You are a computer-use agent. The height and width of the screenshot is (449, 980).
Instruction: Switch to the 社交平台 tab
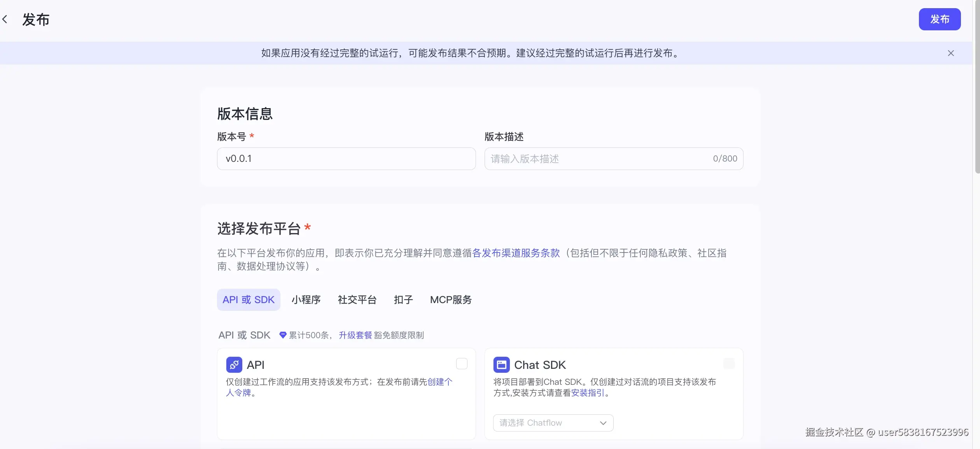[357, 300]
